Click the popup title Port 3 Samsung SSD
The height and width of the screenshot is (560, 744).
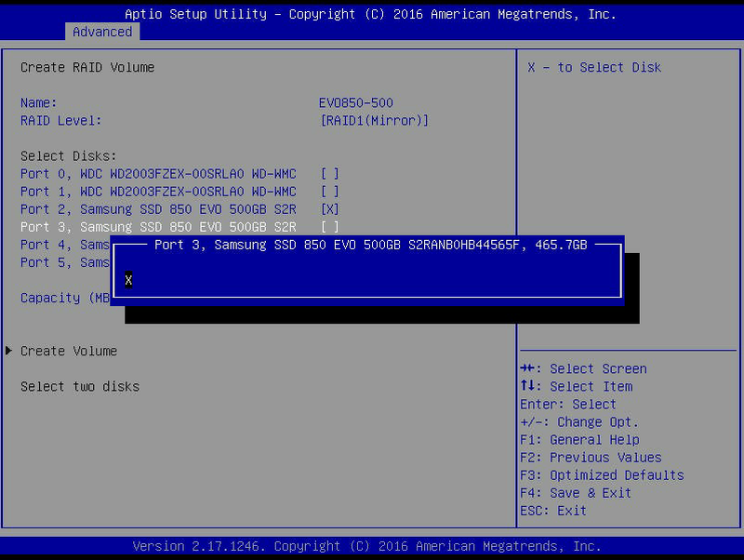370,245
